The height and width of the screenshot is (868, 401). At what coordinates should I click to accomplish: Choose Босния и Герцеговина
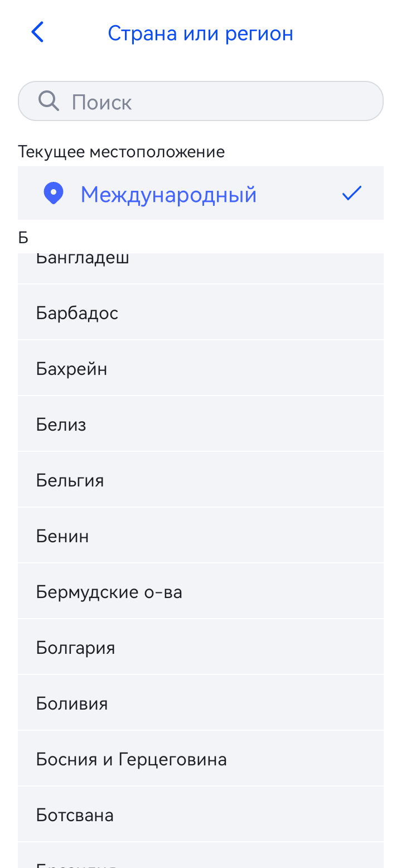201,759
